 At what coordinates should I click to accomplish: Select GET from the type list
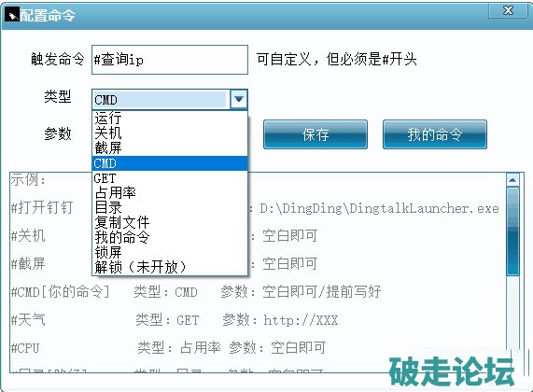[x=170, y=178]
